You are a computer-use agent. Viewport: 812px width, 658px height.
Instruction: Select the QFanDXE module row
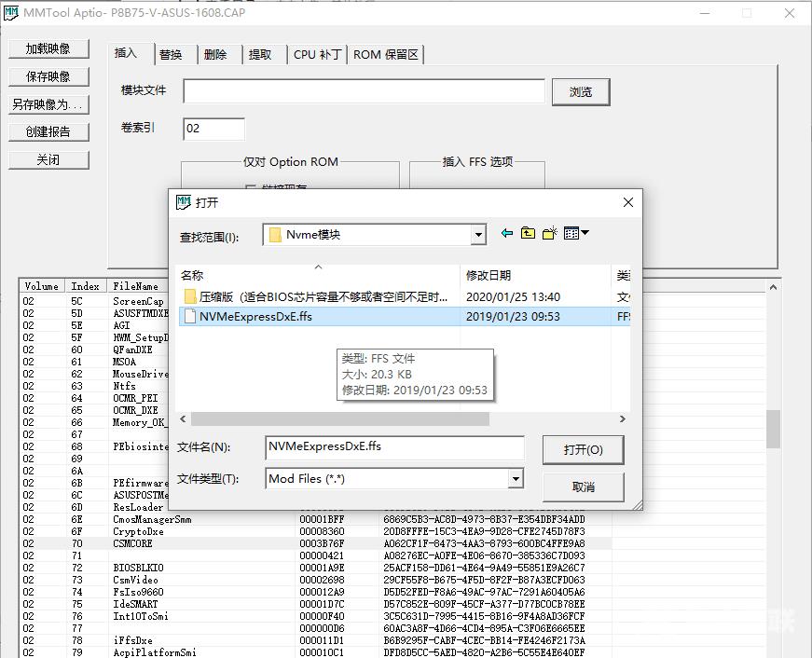pos(93,350)
